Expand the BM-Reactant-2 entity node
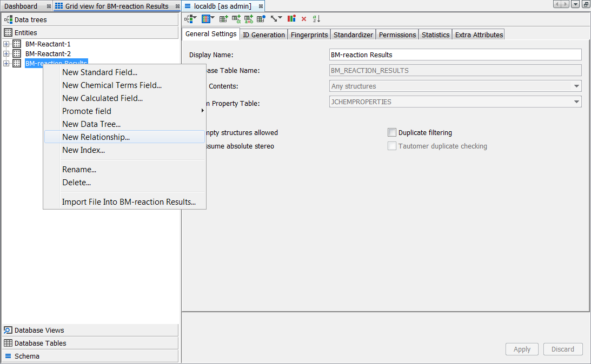The height and width of the screenshot is (364, 591). click(6, 54)
